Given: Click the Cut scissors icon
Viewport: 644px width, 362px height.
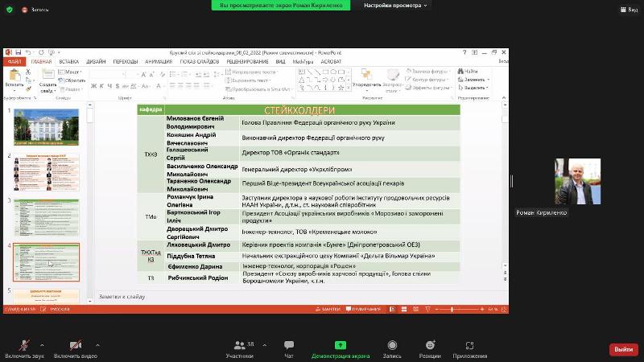Looking at the screenshot, I should [28, 72].
